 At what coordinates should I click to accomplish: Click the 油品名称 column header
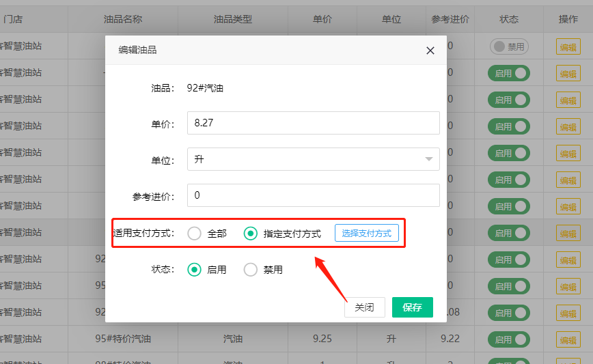(123, 19)
